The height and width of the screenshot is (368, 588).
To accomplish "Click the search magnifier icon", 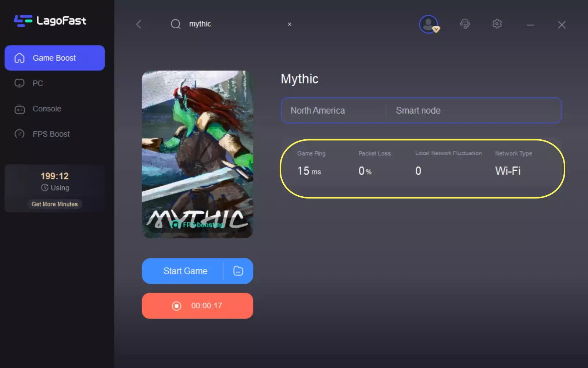I will click(x=176, y=24).
